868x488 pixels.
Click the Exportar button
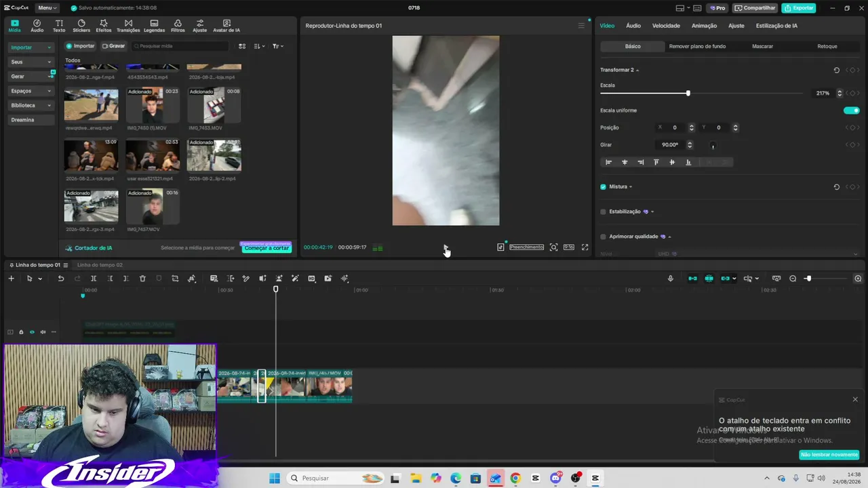tap(799, 8)
